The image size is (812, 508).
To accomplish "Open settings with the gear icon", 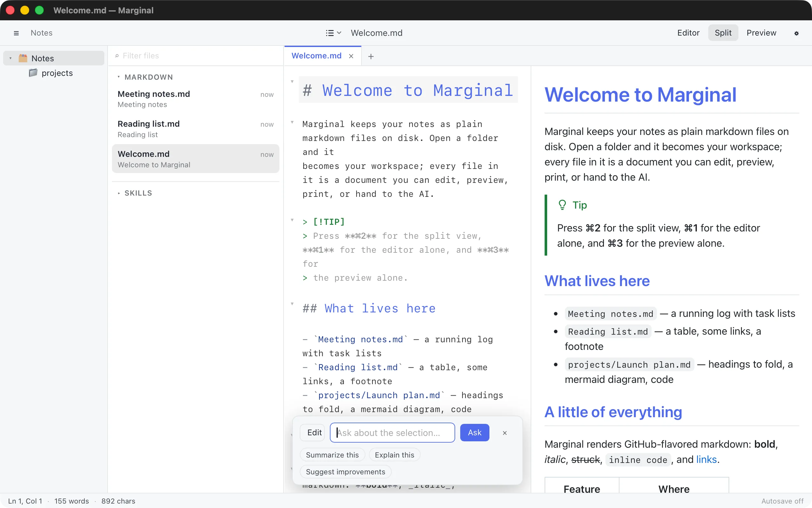I will 796,33.
